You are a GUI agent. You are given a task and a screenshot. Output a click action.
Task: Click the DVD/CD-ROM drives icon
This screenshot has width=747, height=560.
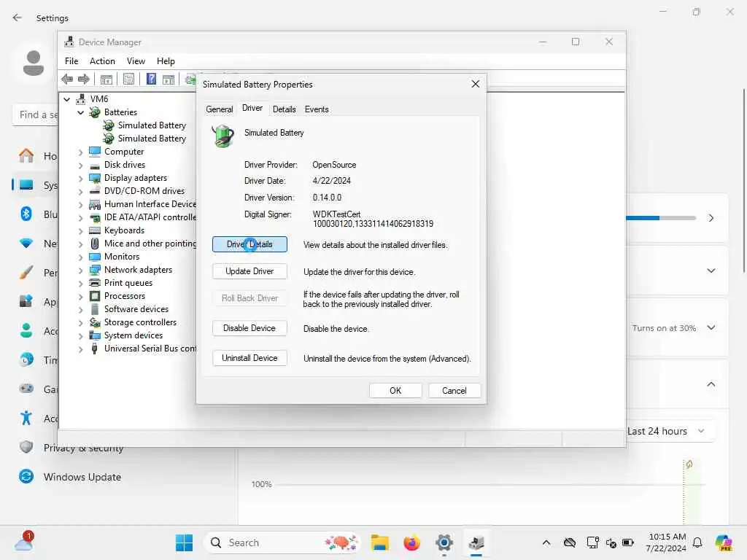(95, 191)
